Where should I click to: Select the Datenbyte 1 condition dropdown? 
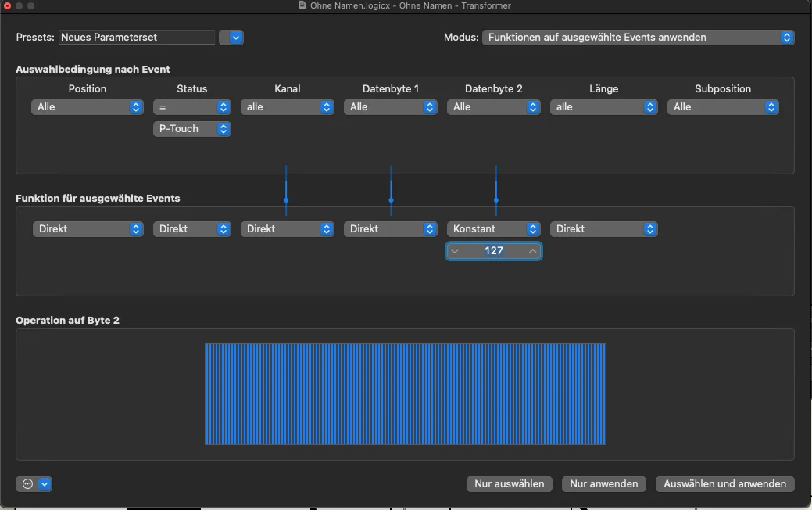tap(391, 107)
